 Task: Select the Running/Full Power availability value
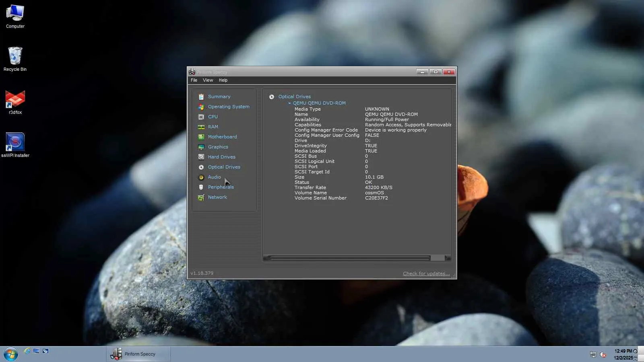coord(387,119)
